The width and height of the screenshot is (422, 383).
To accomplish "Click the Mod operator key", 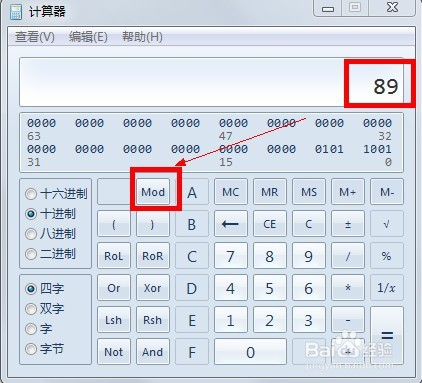I will [x=153, y=192].
